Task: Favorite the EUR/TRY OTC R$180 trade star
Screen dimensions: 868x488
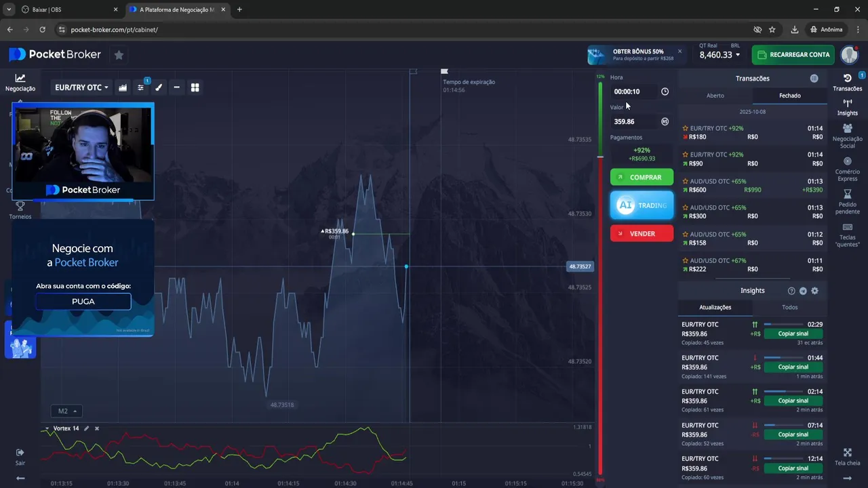Action: (686, 128)
